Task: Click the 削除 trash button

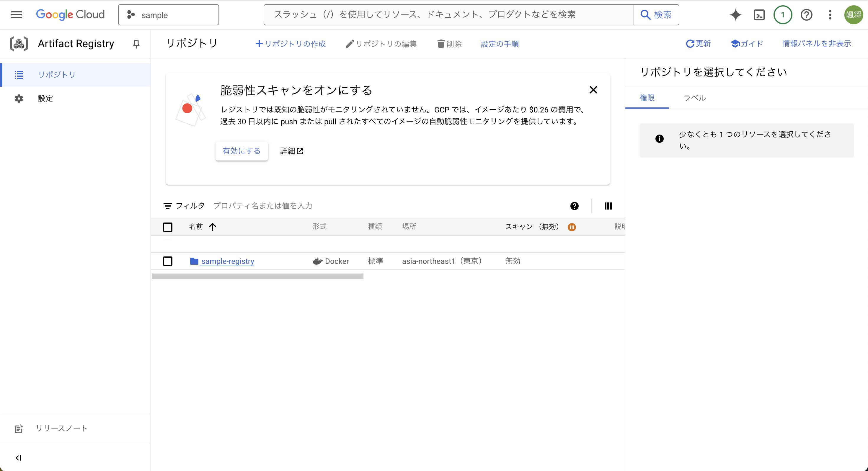Action: [x=449, y=44]
